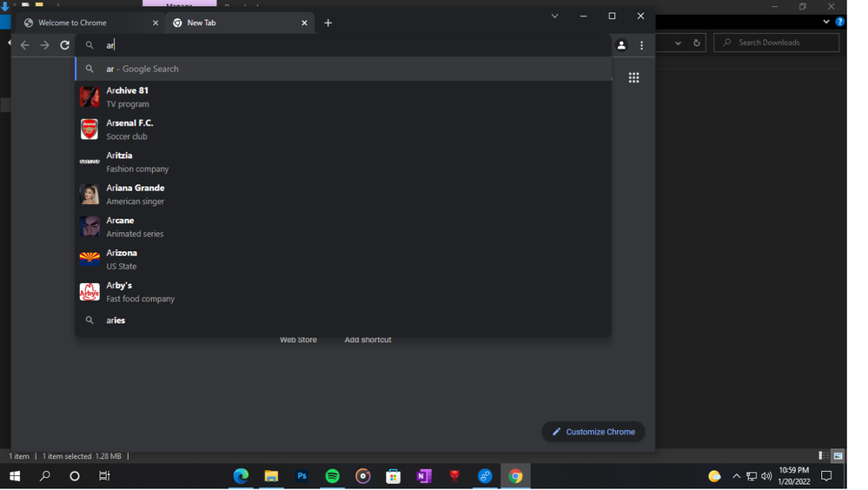868x490 pixels.
Task: Collapse the File Explorer ribbon chevron
Action: 826,22
